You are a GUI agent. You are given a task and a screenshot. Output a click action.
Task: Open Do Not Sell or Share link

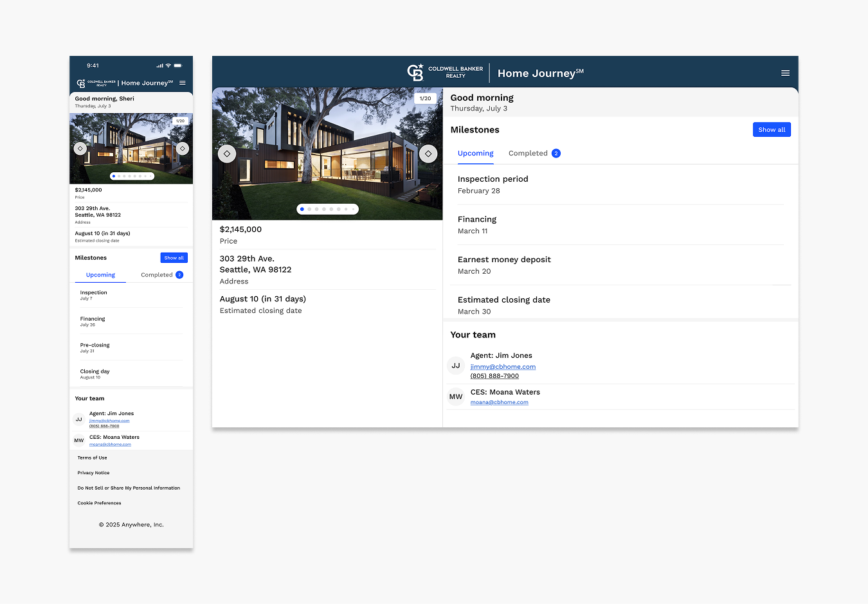[129, 488]
